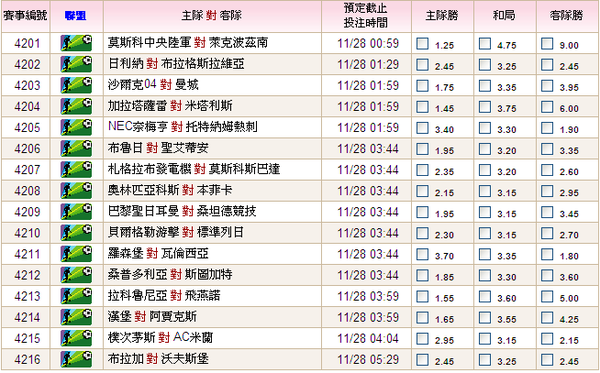Check home win 1.25 for match 4201
The height and width of the screenshot is (373, 600).
pyautogui.click(x=422, y=44)
